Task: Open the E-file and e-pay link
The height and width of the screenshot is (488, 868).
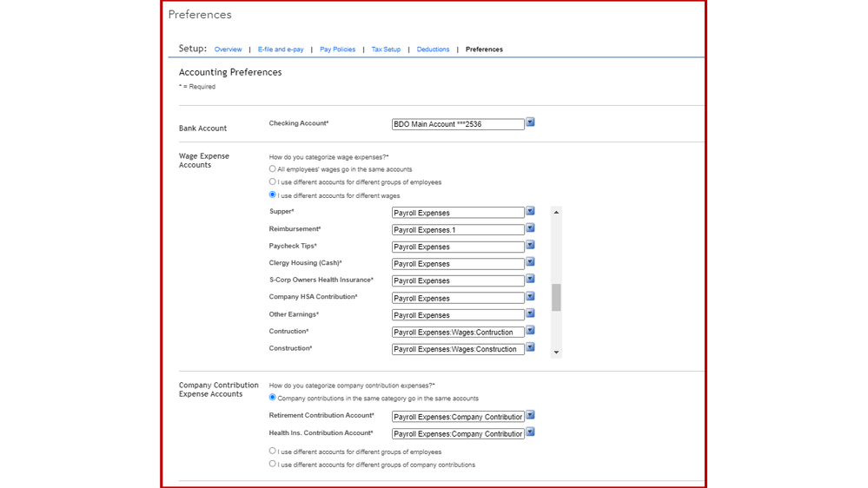Action: (x=281, y=49)
